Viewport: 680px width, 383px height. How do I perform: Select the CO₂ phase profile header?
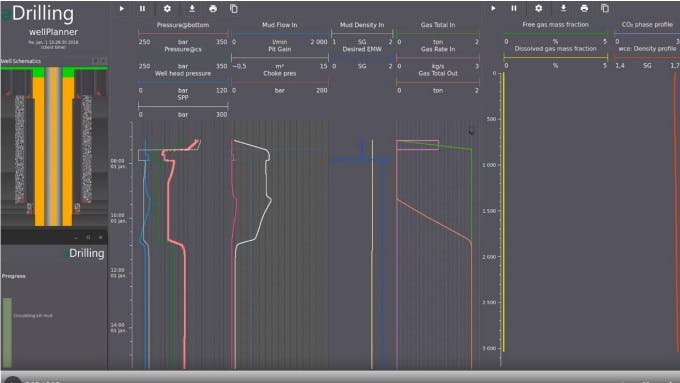point(647,25)
